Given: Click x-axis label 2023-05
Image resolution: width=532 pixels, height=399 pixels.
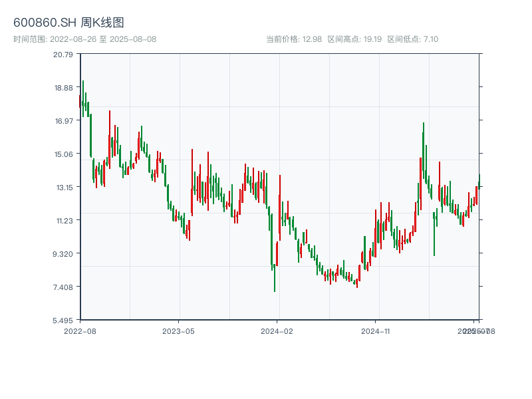Looking at the screenshot, I should tap(178, 331).
